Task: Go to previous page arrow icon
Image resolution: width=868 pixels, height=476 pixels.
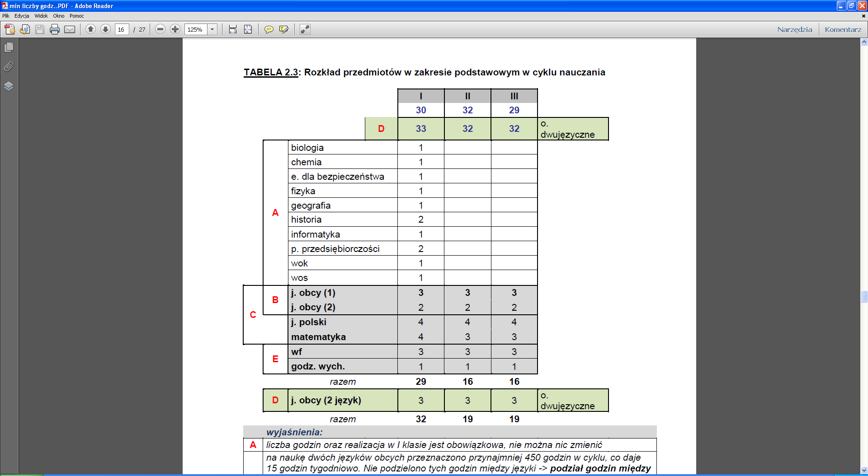Action: pyautogui.click(x=90, y=29)
